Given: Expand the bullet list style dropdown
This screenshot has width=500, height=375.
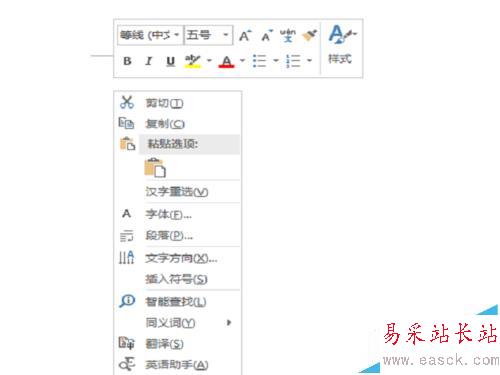Looking at the screenshot, I should 276,61.
